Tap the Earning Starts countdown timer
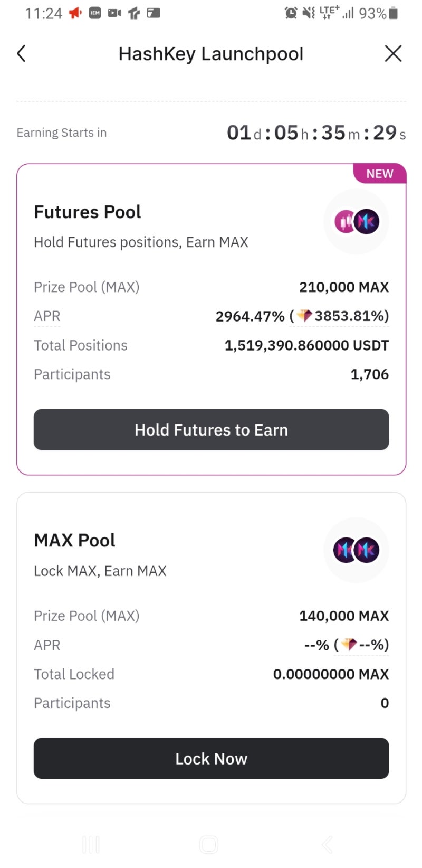This screenshot has width=422, height=868. [x=316, y=133]
